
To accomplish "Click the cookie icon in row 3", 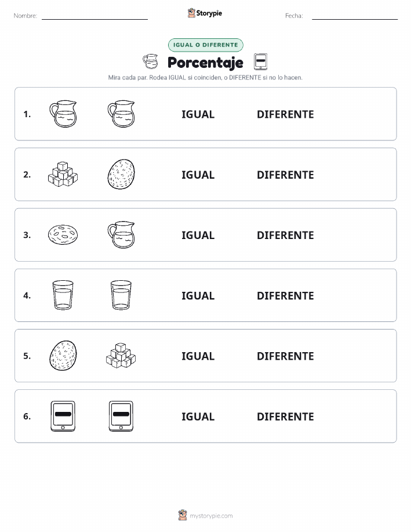I will [x=63, y=235].
